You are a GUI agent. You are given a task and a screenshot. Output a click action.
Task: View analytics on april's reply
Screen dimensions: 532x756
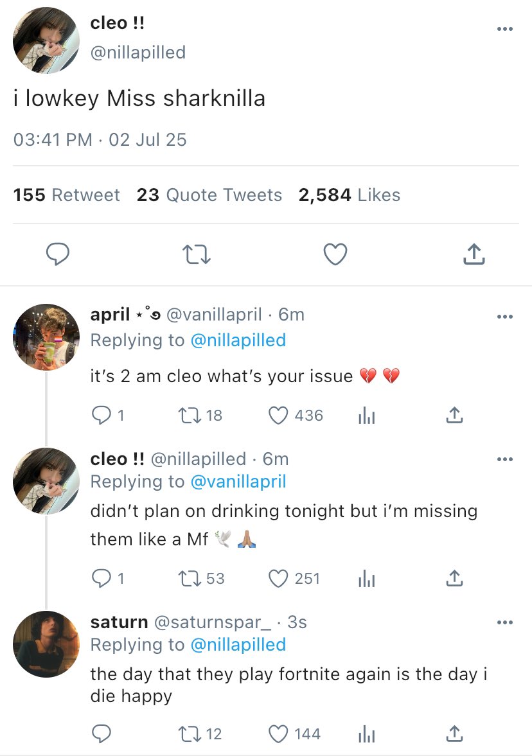[366, 416]
